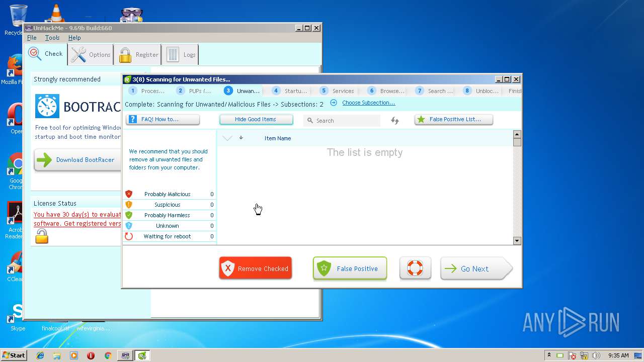Screen dimensions: 644x362
Task: Switch to UnHackMe taskbar button
Action: (125, 355)
